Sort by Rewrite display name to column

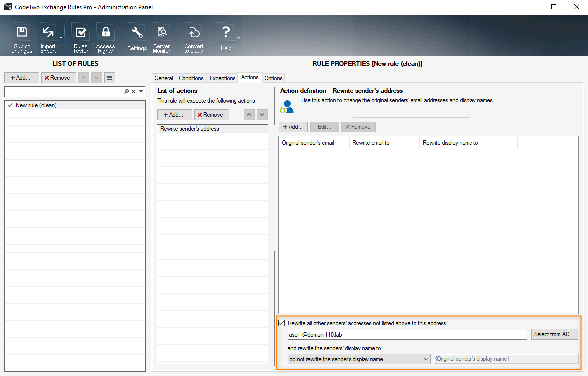click(x=469, y=143)
